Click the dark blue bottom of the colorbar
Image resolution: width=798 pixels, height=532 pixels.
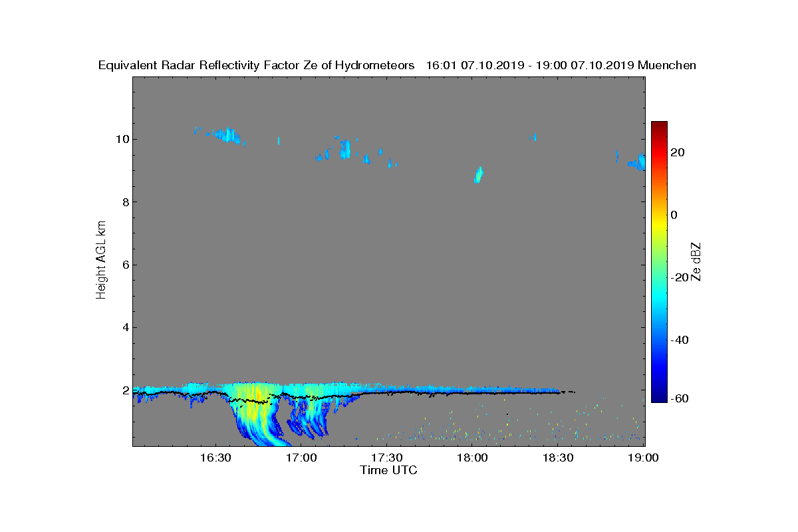[659, 397]
